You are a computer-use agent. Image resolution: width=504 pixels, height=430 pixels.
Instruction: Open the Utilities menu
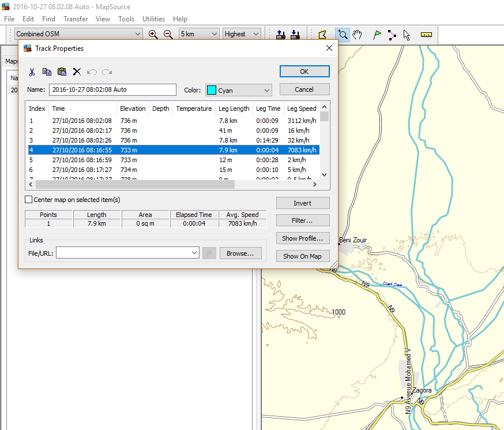(153, 19)
